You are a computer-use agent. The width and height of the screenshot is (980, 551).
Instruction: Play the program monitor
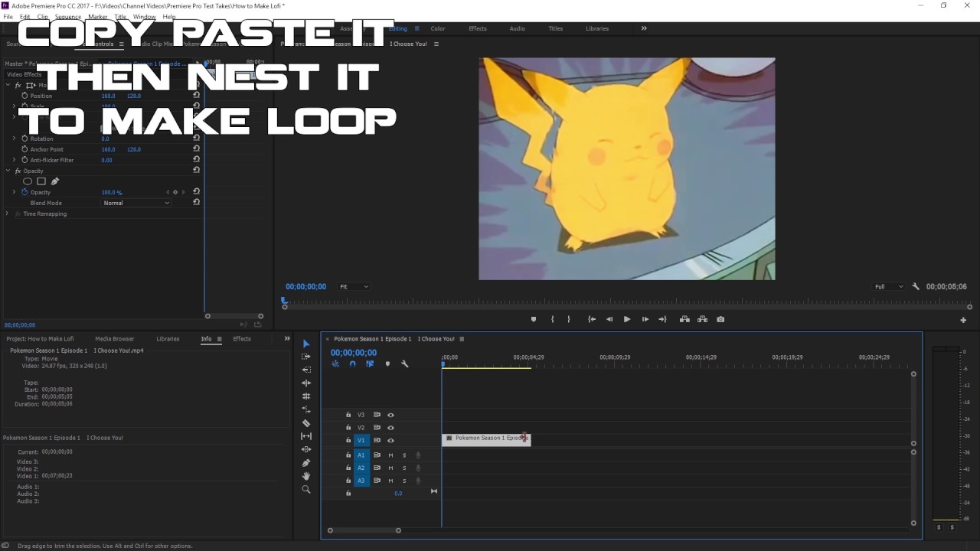tap(627, 319)
